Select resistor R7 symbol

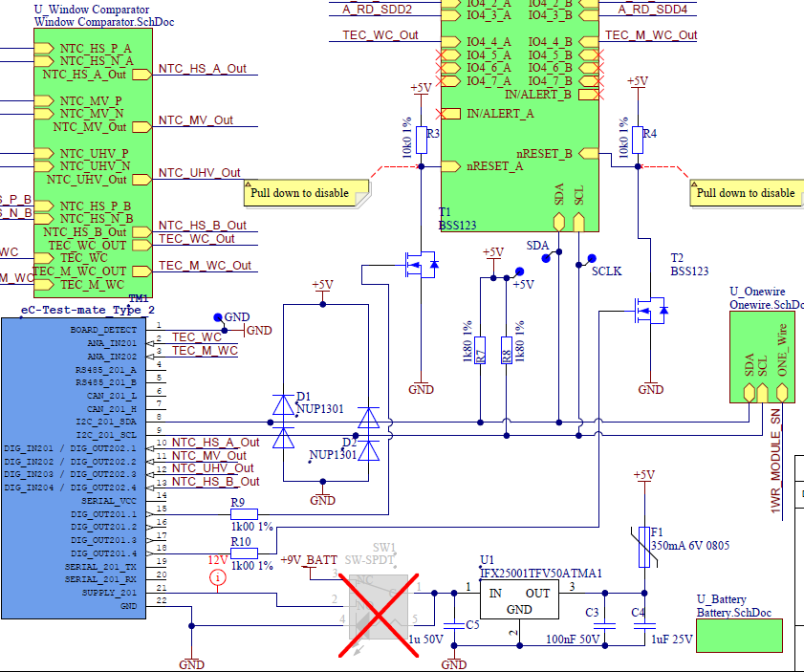(x=480, y=351)
